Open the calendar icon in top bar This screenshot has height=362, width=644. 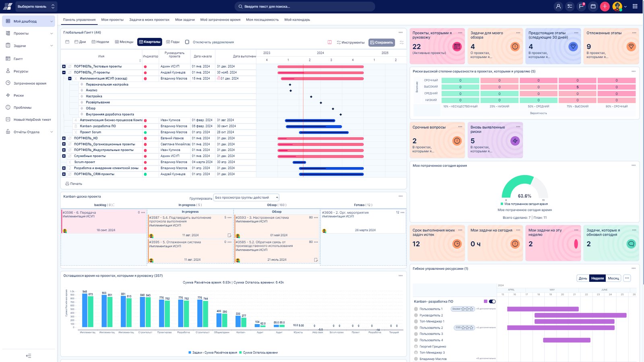(593, 6)
